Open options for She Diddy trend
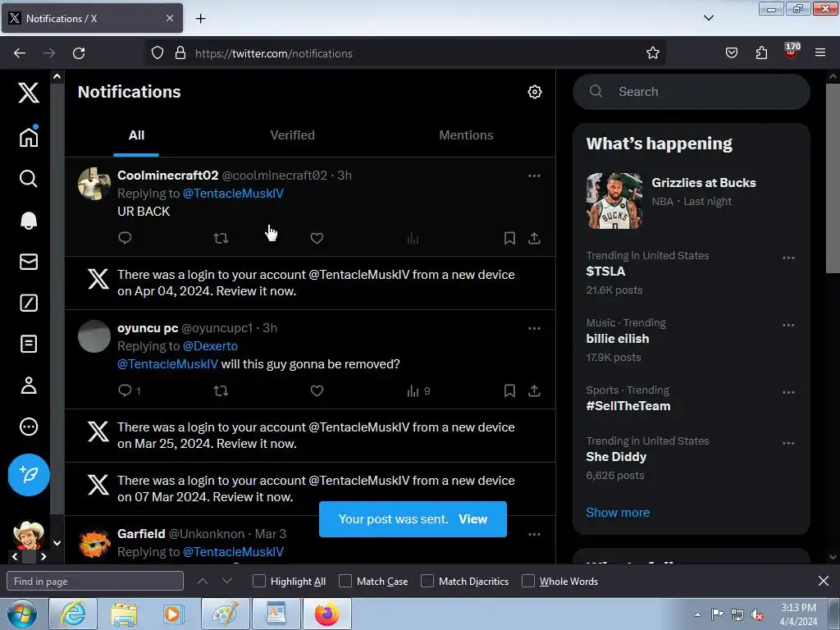 (x=788, y=443)
